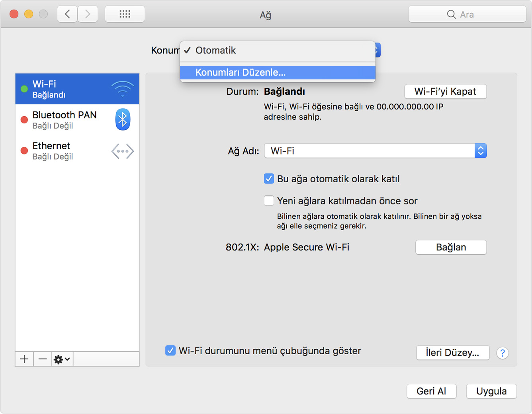
Task: Click the Konum popup arrows
Action: click(x=377, y=50)
